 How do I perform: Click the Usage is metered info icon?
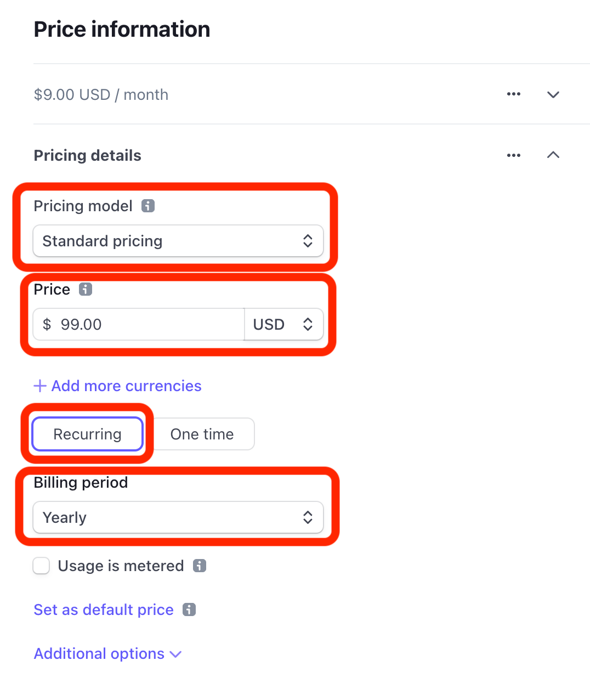200,566
